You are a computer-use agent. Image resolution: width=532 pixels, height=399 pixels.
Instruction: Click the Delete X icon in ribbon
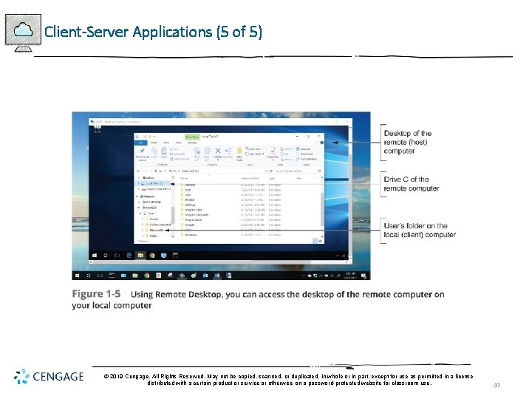[218, 151]
